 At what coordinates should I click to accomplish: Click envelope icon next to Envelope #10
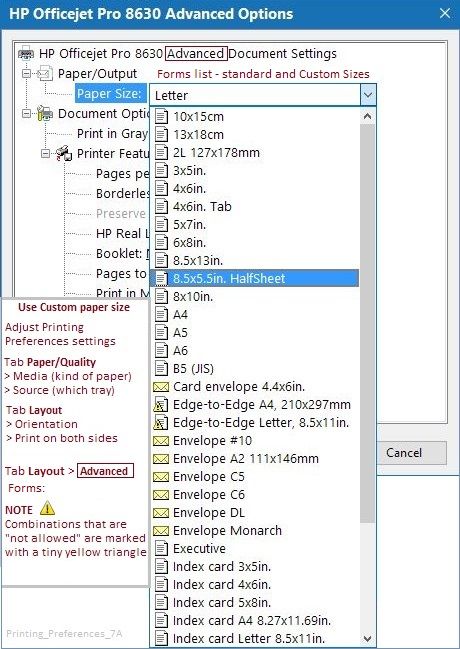tap(161, 441)
